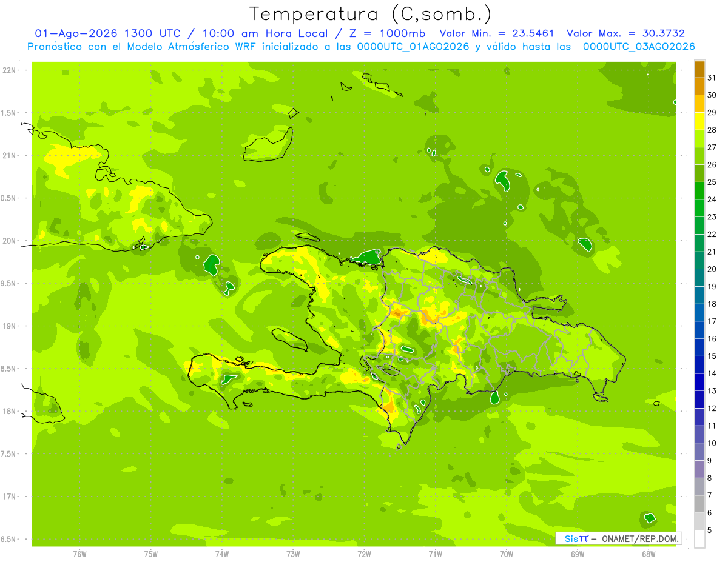This screenshot has height=562, width=728.
Task: Click the '71W' longitude axis label
Action: tap(435, 554)
